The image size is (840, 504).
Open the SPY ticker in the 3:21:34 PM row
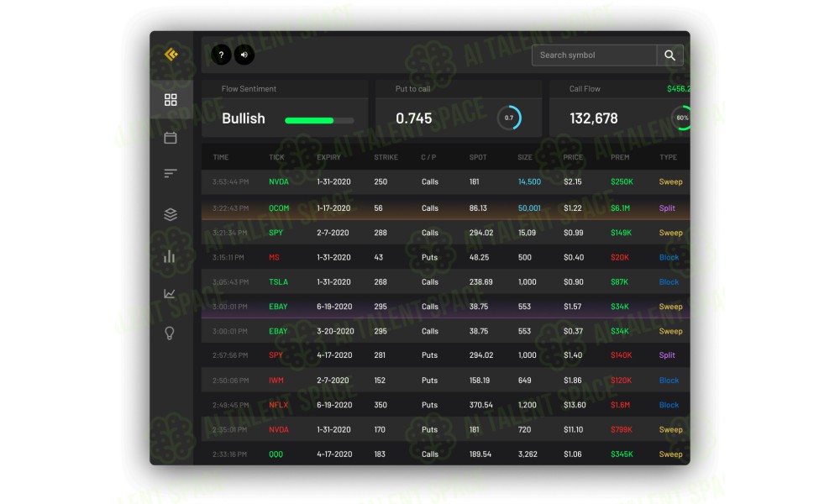pyautogui.click(x=276, y=233)
